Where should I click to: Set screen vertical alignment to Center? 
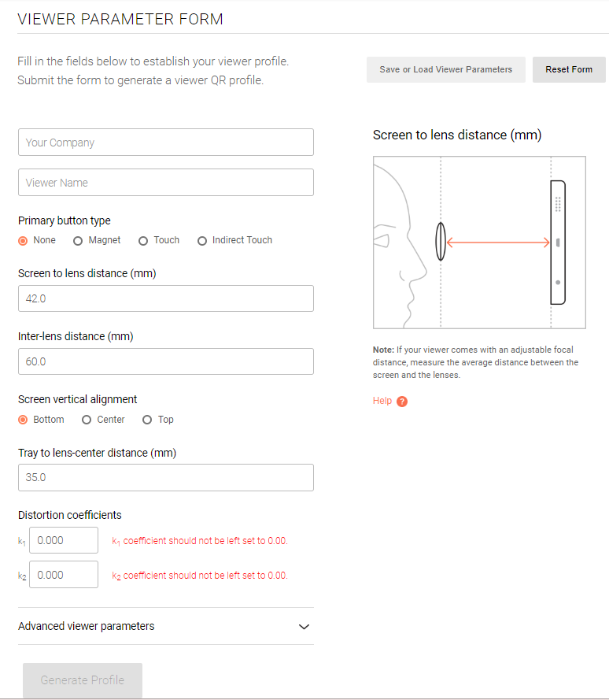pyautogui.click(x=87, y=420)
